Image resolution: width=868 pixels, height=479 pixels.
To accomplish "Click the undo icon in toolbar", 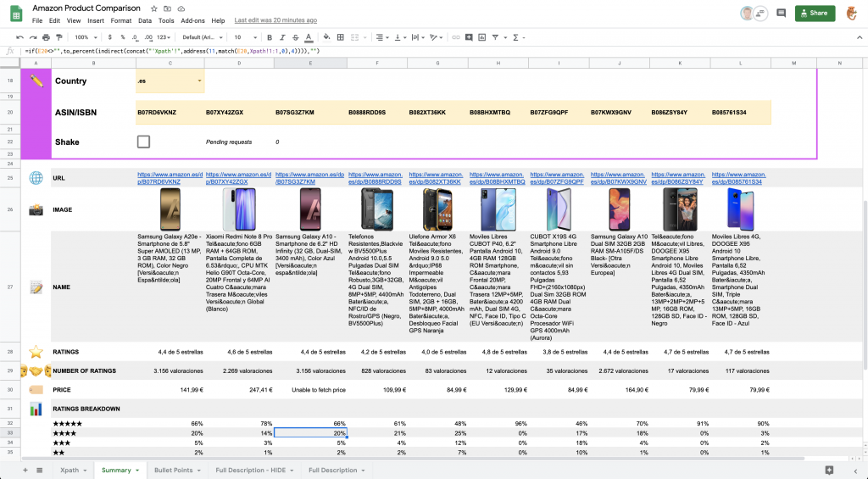I will click(20, 37).
